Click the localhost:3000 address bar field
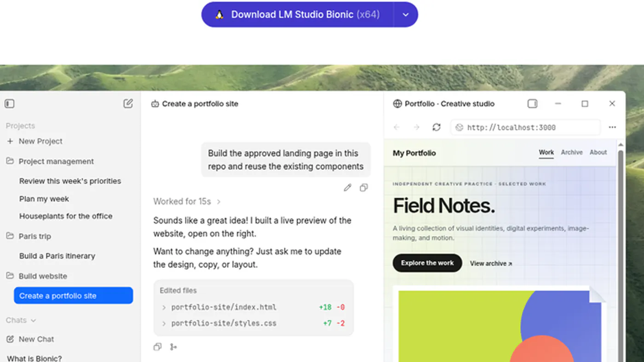The height and width of the screenshot is (362, 644). click(526, 127)
